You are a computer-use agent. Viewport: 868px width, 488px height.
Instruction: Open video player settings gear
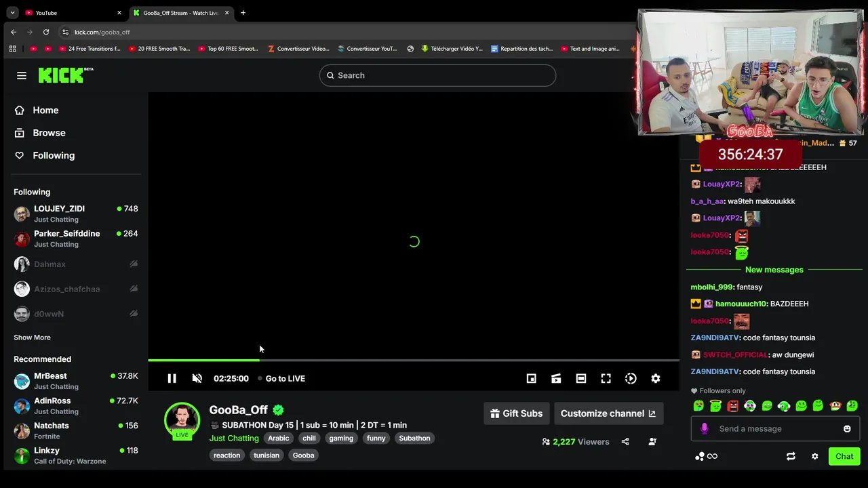(656, 378)
